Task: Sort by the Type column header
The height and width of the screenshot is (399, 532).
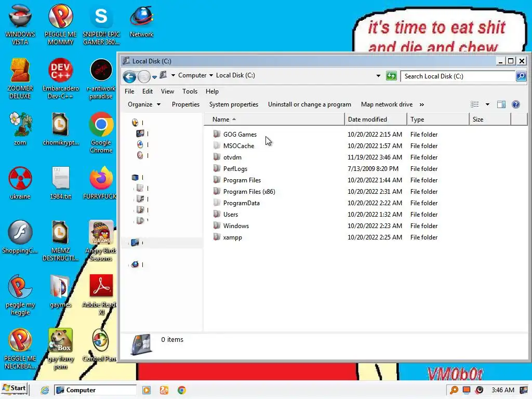Action: tap(437, 119)
